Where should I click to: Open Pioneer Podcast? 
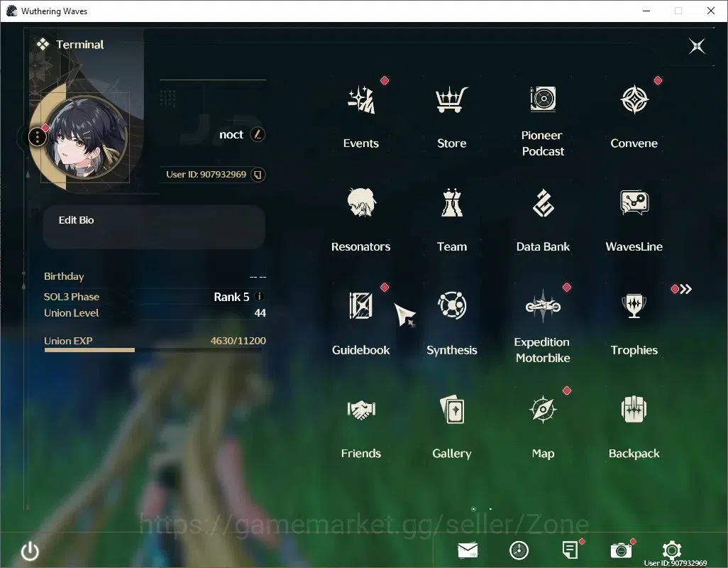click(543, 99)
